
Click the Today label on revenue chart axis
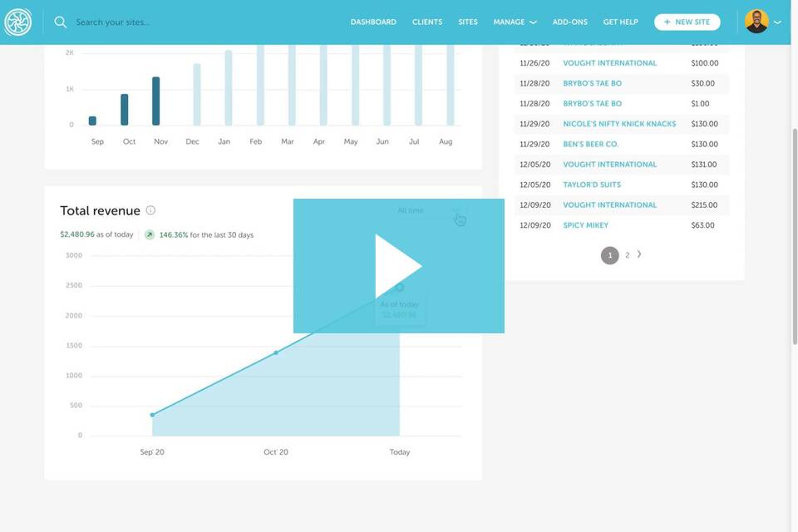click(400, 452)
